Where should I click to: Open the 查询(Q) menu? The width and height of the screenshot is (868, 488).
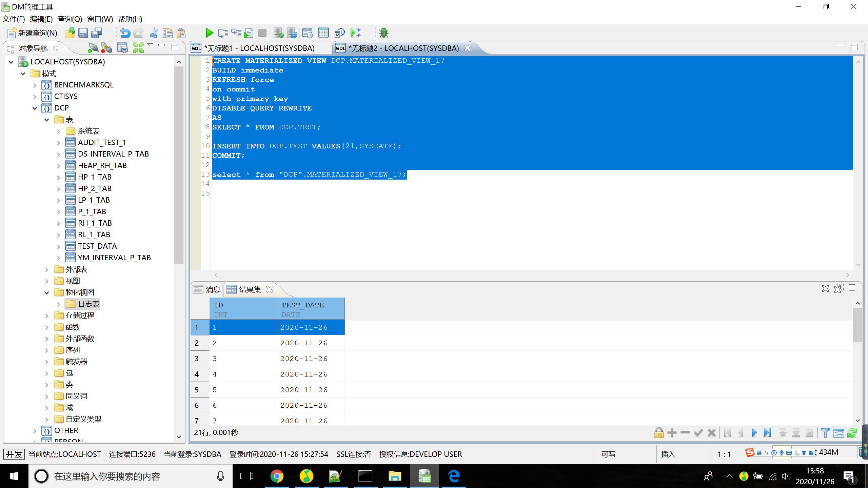[x=70, y=19]
